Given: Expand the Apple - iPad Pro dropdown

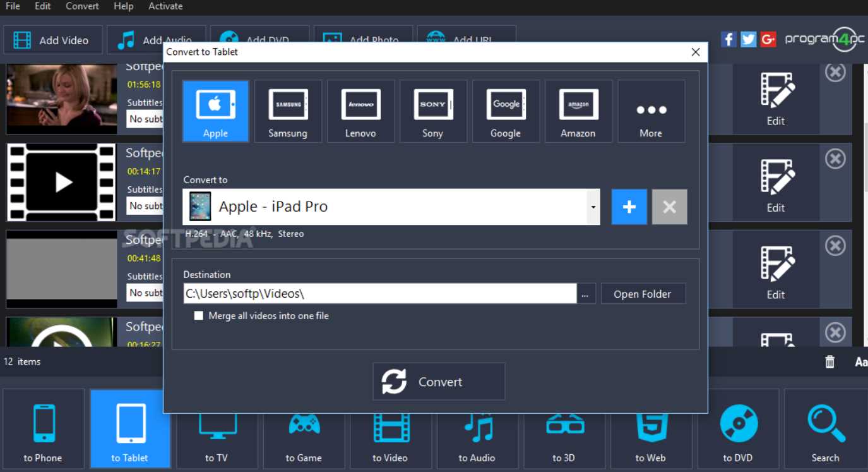Looking at the screenshot, I should pos(593,207).
